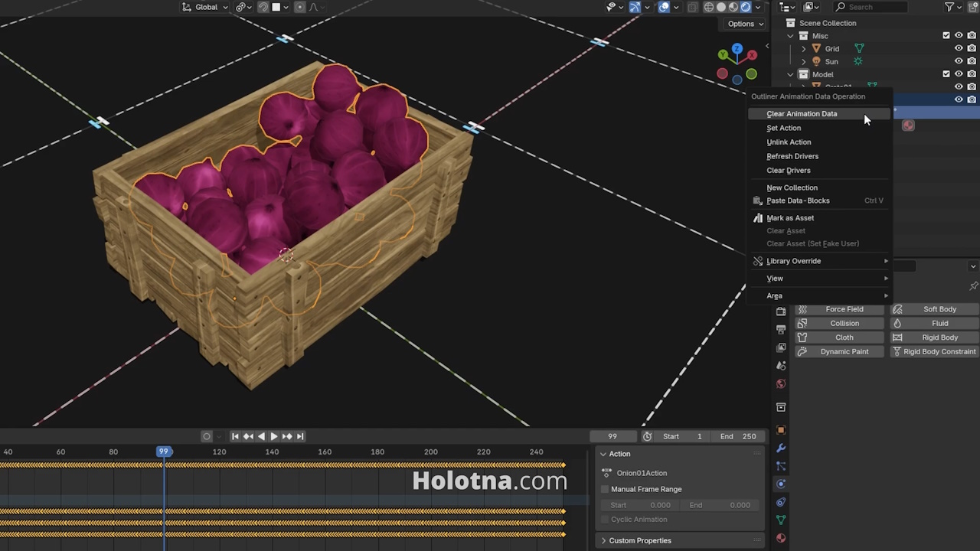Open viewport Options dropdown

pyautogui.click(x=746, y=24)
